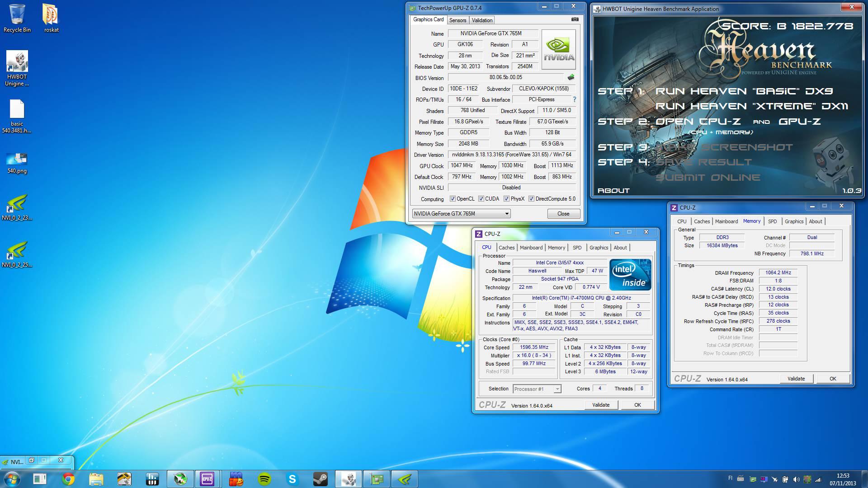Open Graphics tab in the CPU-Z Memory window
This screenshot has height=488, width=868.
(794, 221)
